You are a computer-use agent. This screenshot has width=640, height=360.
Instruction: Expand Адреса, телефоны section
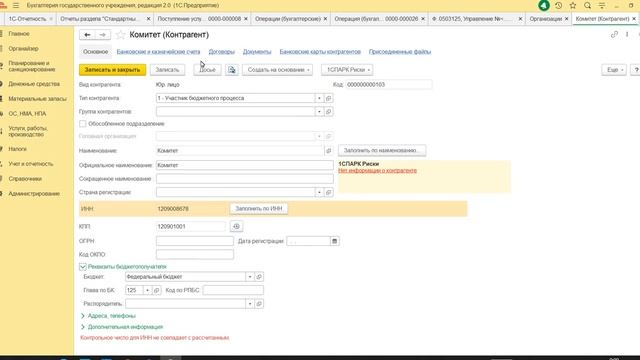(x=109, y=316)
